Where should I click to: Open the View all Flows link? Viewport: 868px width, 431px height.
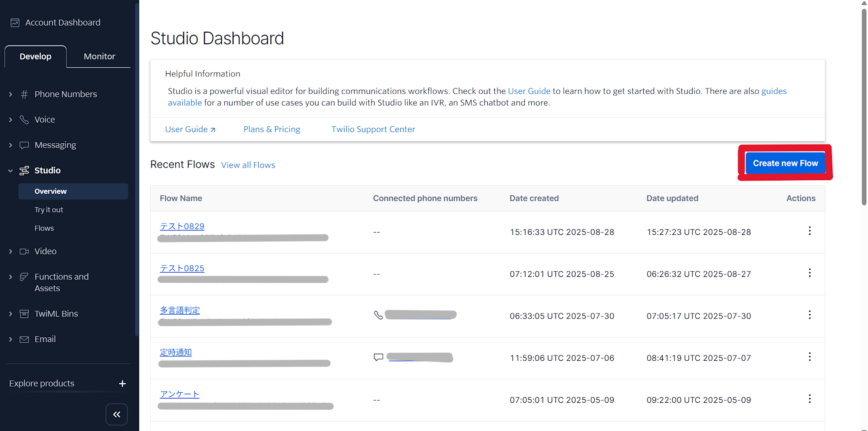(x=248, y=165)
